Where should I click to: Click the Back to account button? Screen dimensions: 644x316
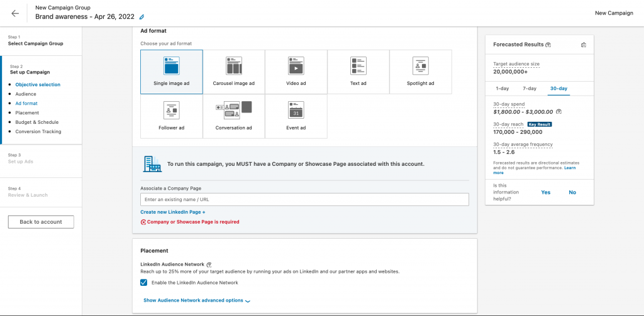coord(41,222)
